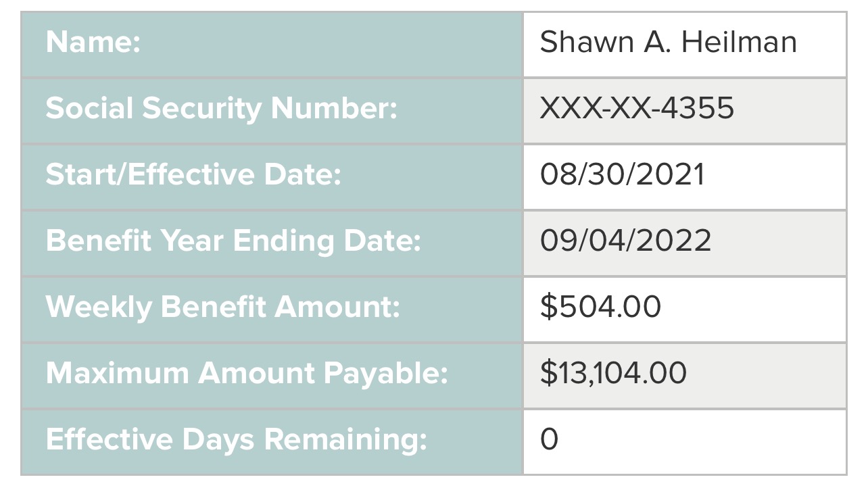Select the start date 08/30/2021

coord(622,175)
